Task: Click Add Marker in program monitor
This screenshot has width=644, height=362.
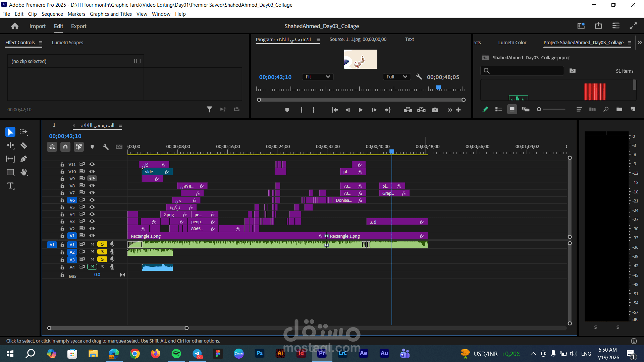Action: tap(287, 110)
